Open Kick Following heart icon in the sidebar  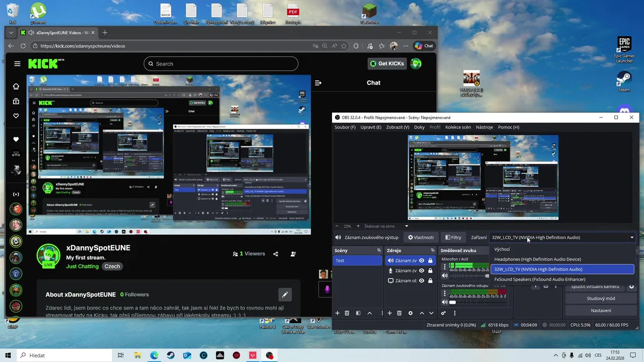(16, 116)
